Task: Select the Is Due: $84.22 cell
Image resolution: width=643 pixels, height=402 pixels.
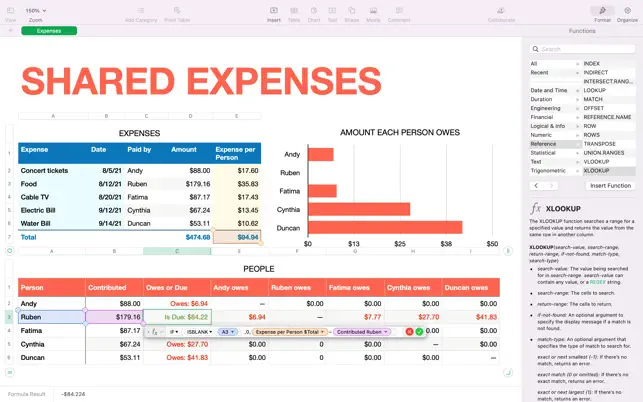Action: coord(177,317)
